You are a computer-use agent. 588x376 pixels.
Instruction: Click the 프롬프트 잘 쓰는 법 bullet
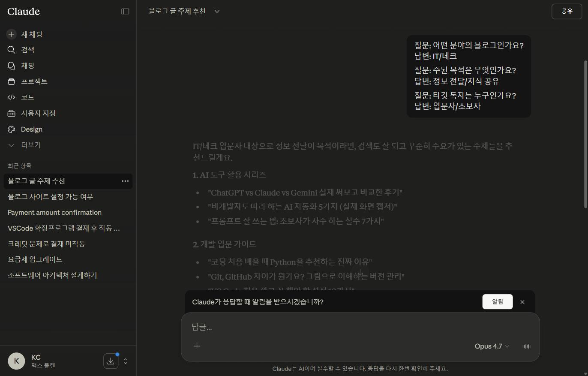coord(296,221)
